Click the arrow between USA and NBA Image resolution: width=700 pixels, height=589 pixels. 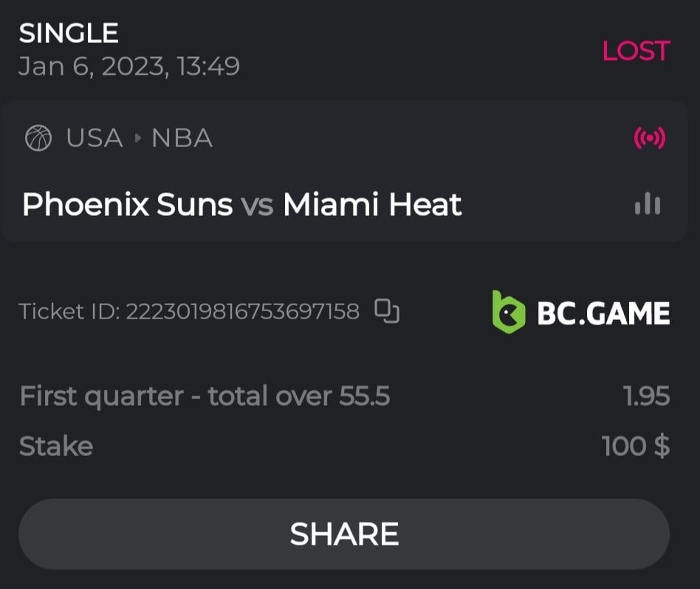tap(137, 138)
